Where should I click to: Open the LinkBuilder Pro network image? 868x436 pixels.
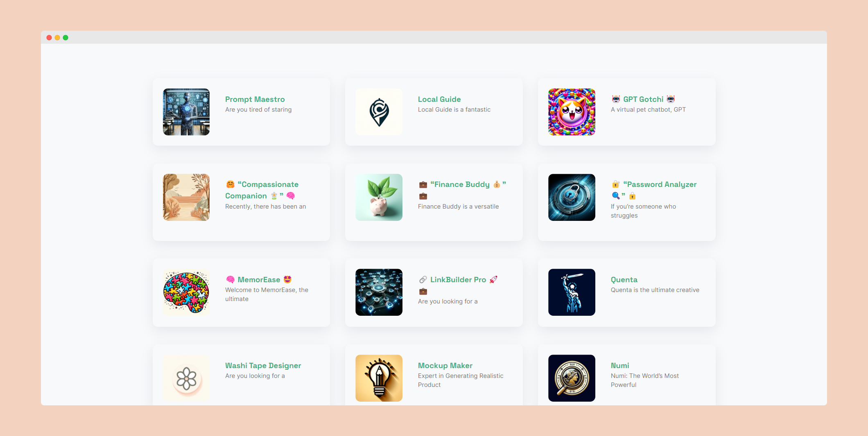tap(379, 292)
